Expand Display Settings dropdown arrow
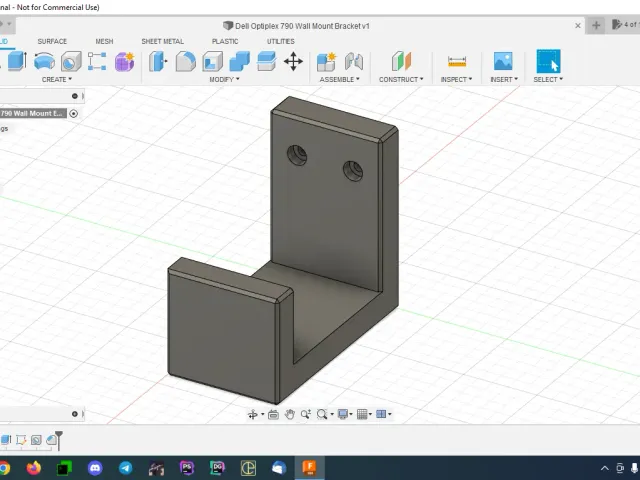 coord(351,415)
